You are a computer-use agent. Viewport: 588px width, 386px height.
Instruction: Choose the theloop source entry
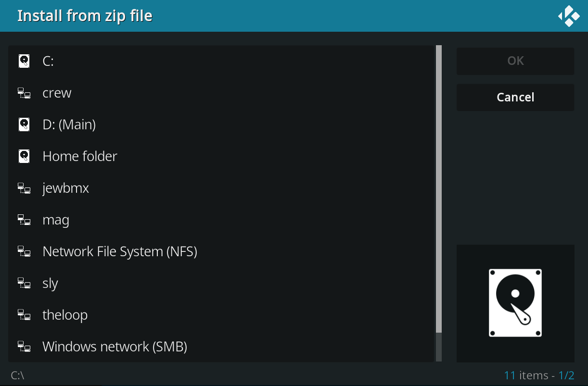click(65, 315)
